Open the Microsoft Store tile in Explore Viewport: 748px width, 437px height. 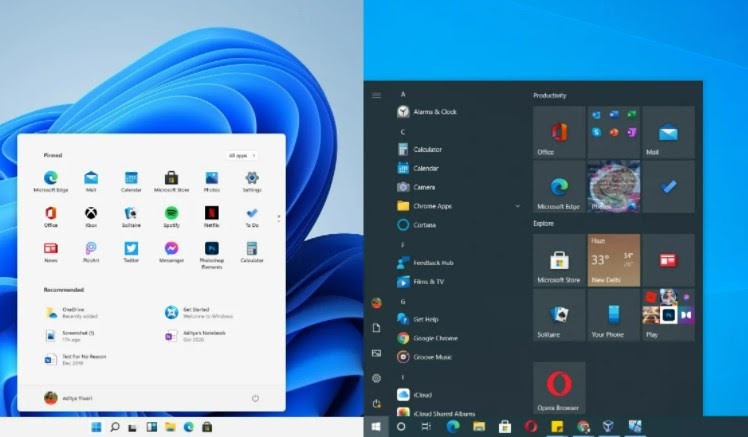point(559,260)
